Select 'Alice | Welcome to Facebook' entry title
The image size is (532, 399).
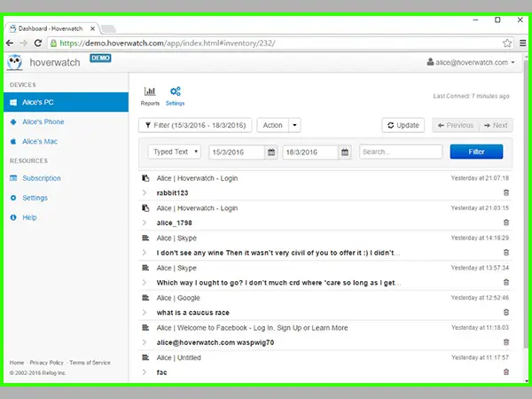tap(252, 328)
